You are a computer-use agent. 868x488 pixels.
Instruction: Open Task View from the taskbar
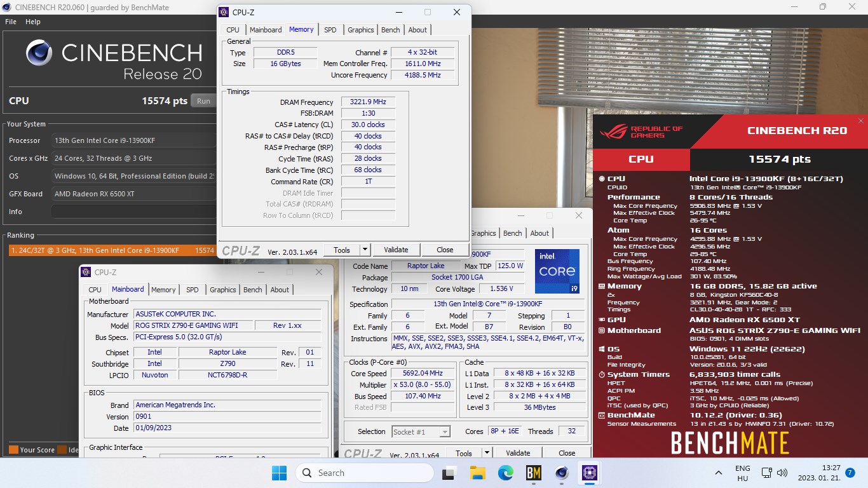coord(449,473)
